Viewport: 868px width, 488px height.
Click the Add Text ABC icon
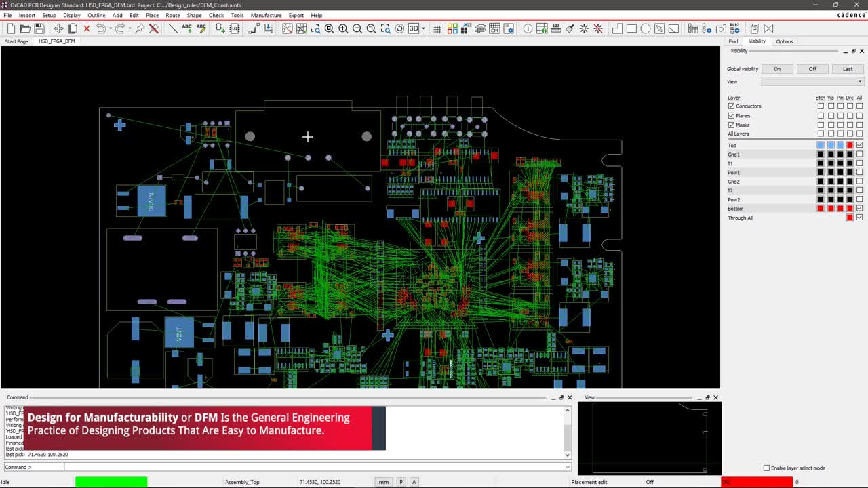(x=187, y=28)
